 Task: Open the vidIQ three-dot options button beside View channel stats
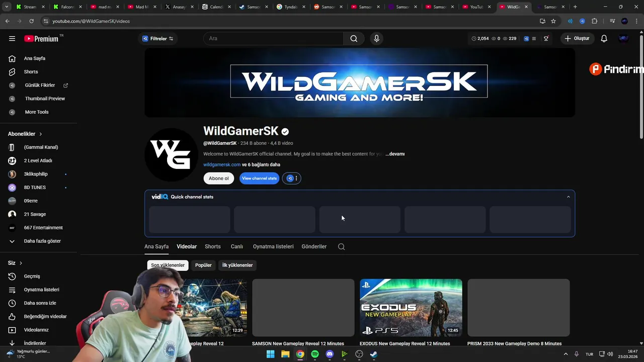296,178
